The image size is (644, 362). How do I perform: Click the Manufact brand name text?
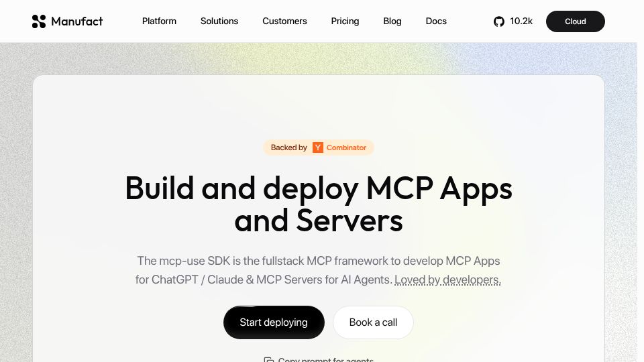76,21
